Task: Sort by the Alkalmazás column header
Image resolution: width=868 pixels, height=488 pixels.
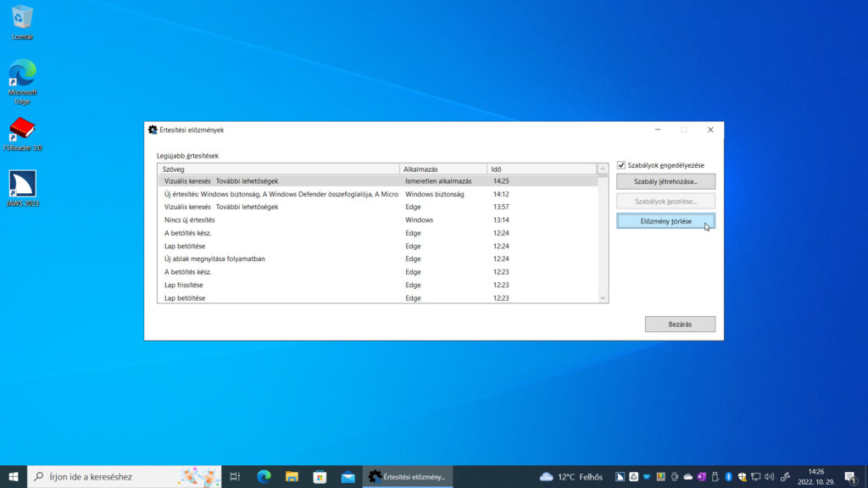Action: point(442,169)
